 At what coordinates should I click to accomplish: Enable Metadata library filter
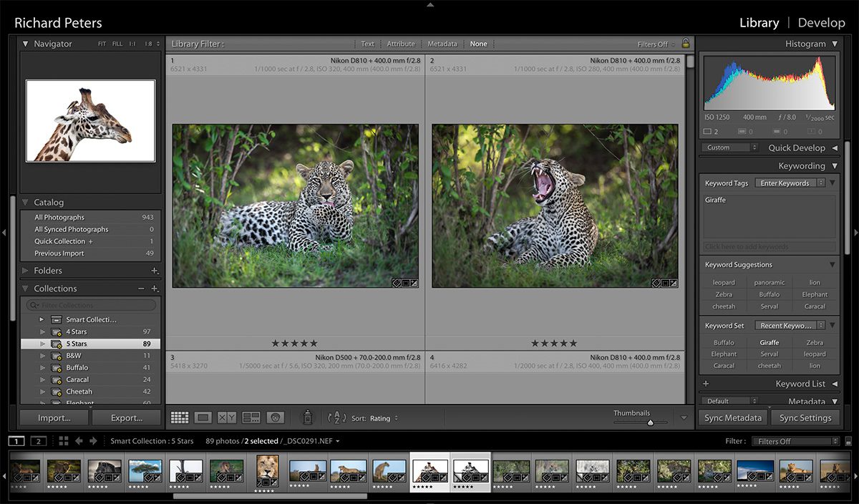pos(442,44)
